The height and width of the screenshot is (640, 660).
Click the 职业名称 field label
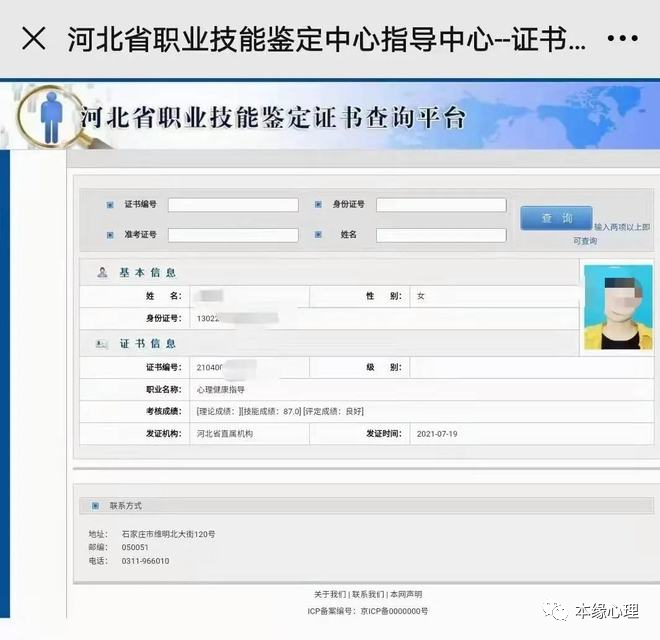pos(164,389)
